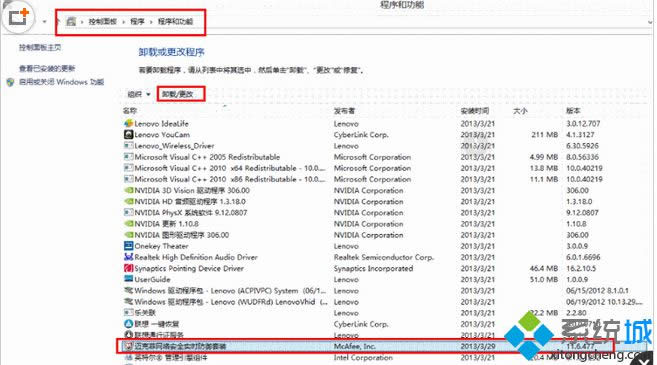Screen dimensions: 657x365
Task: Click the publisher cell 'McAfee, Inc.'
Action: click(x=355, y=346)
